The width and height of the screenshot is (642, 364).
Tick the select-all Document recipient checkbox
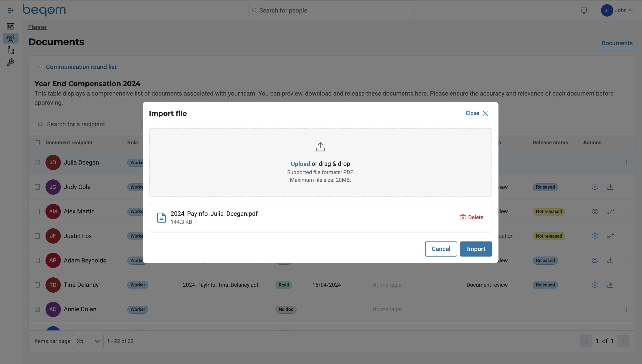[37, 142]
